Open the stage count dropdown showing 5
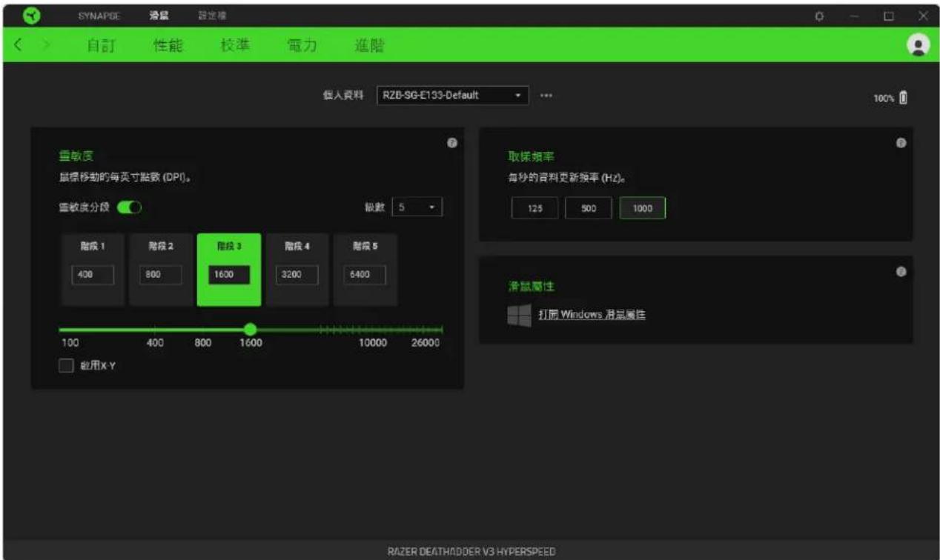Viewport: 940px width, 560px height. 417,207
